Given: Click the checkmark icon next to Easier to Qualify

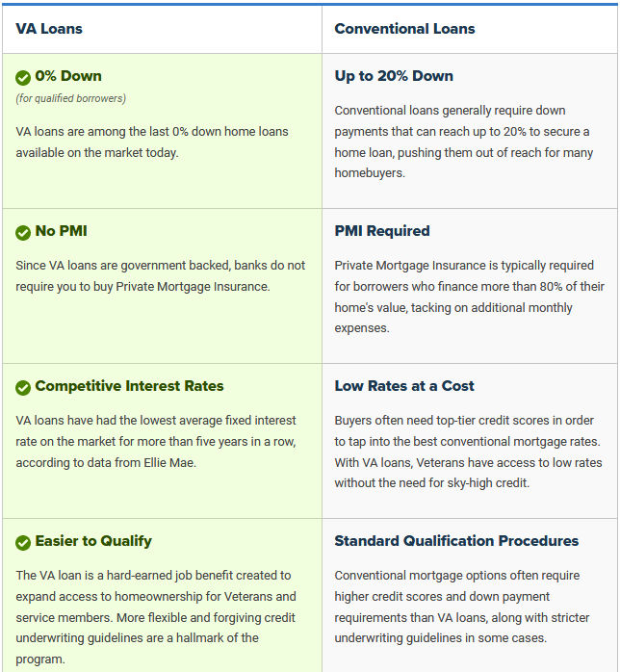Looking at the screenshot, I should coord(23,543).
